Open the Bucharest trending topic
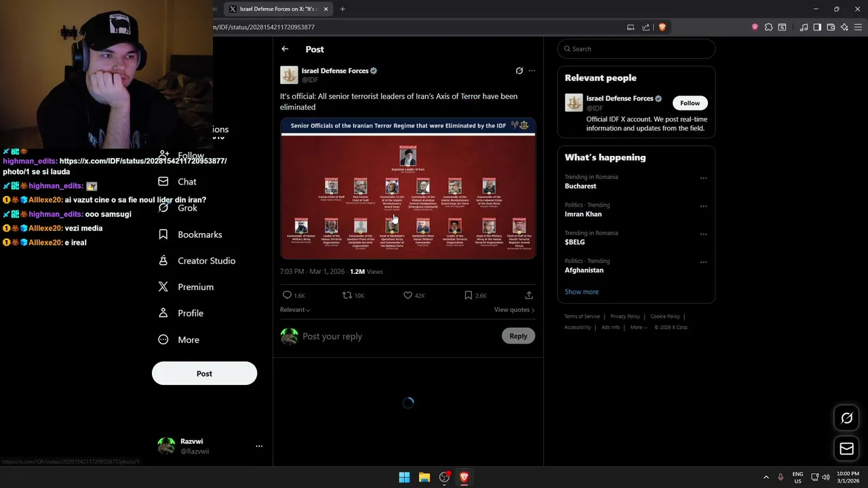Screen dimensions: 868x488 pyautogui.click(x=580, y=186)
